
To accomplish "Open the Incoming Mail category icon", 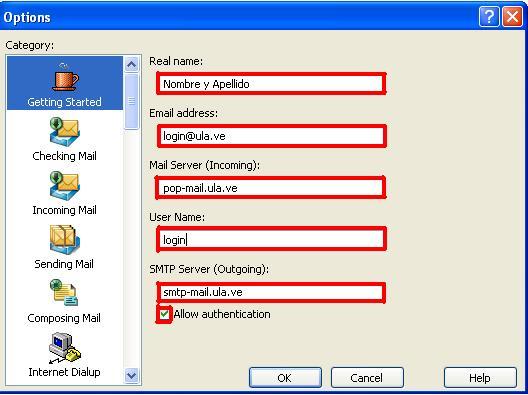I will pyautogui.click(x=64, y=186).
